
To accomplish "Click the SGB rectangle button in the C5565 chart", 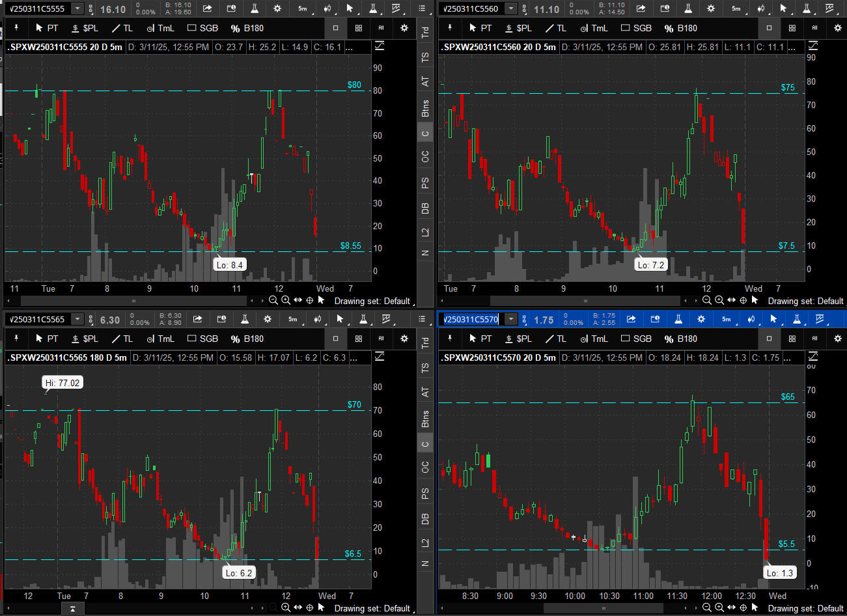I will click(202, 339).
